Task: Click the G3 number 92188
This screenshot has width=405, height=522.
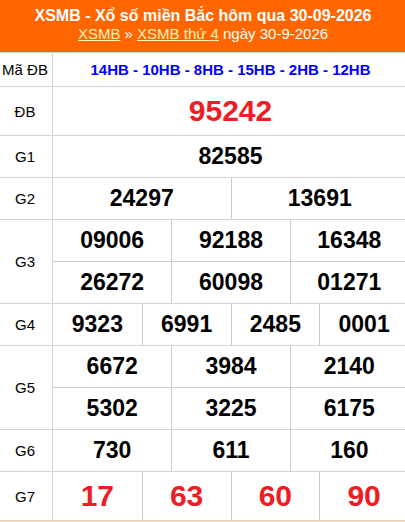Action: pos(231,240)
